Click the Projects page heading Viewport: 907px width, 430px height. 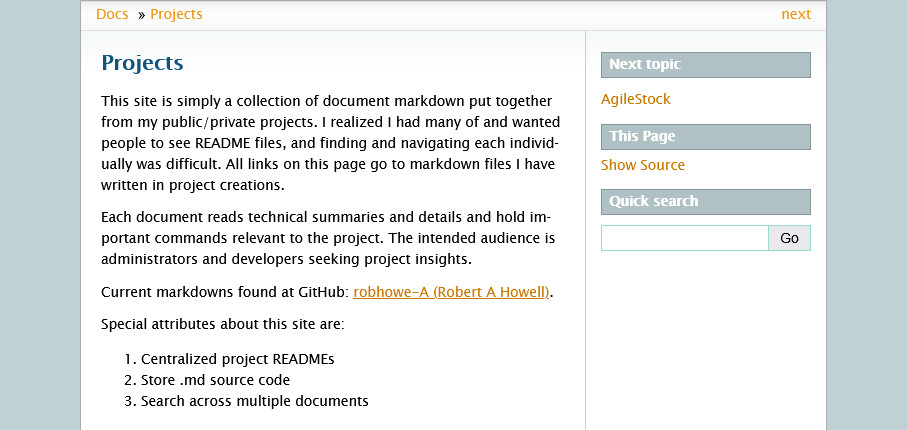(142, 63)
